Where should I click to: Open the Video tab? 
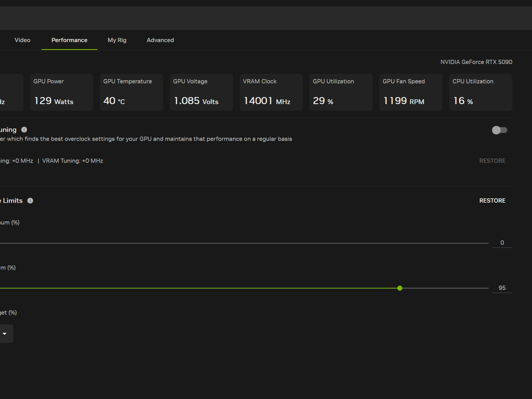coord(22,40)
